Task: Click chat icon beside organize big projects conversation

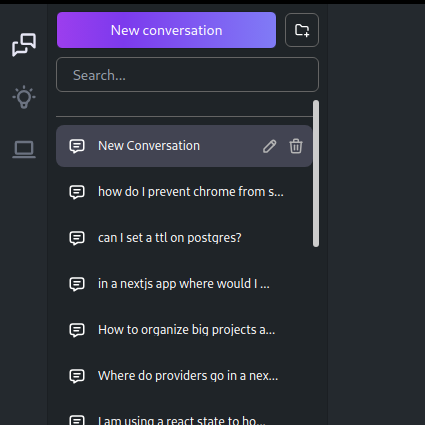Action: click(x=77, y=330)
